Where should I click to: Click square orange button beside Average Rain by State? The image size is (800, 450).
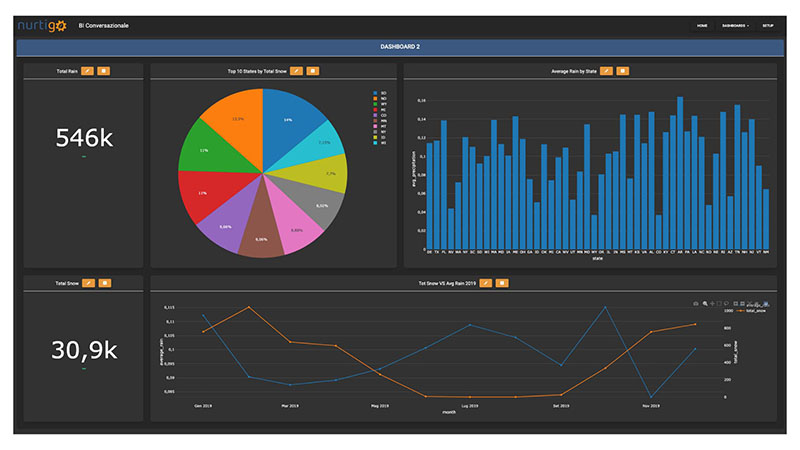(622, 71)
